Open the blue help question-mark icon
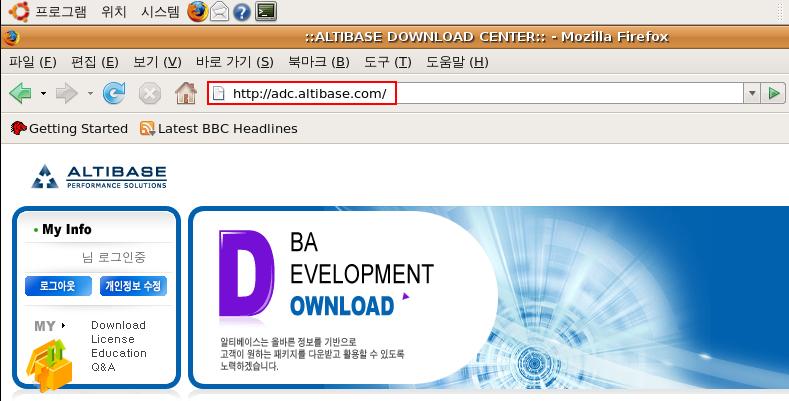 [242, 12]
